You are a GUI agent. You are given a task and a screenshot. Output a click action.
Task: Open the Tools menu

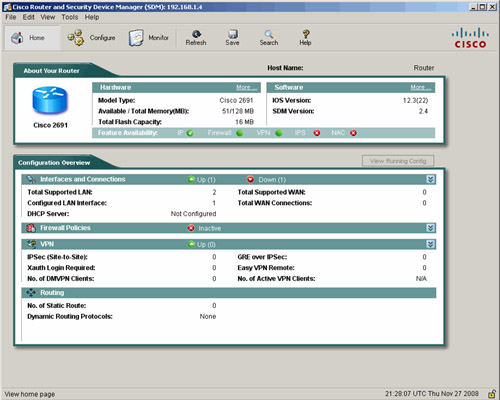tap(70, 17)
